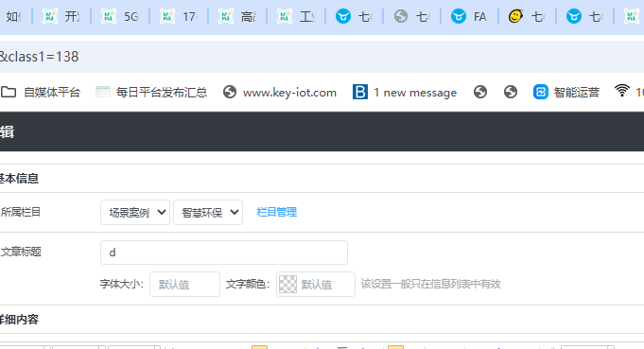
Task: Switch to the browser tab starting with 17
Action: pos(179,16)
